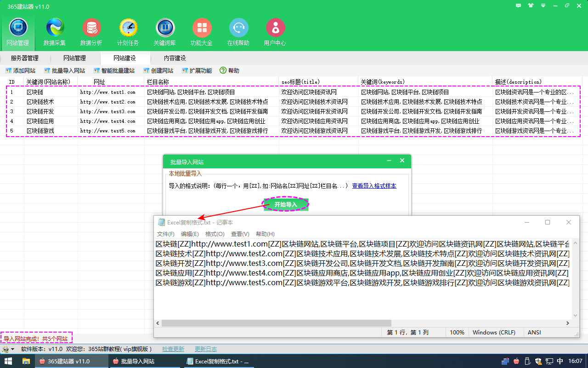
Task: Click the 更新日志 link
Action: click(206, 349)
